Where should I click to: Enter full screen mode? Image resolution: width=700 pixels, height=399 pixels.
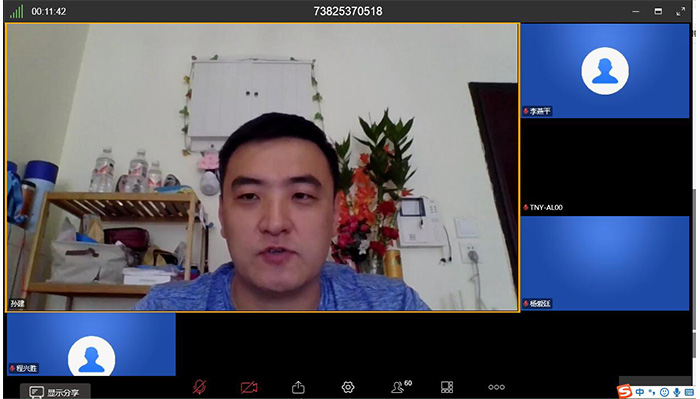click(680, 11)
